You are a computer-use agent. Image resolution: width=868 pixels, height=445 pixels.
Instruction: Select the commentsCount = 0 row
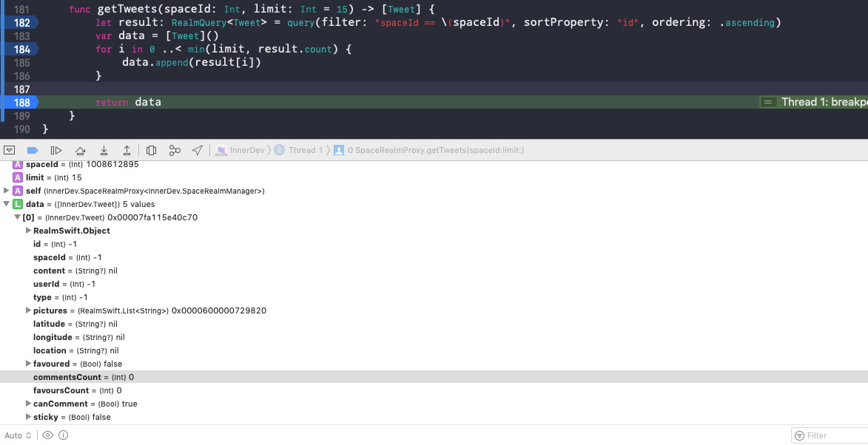pyautogui.click(x=434, y=377)
